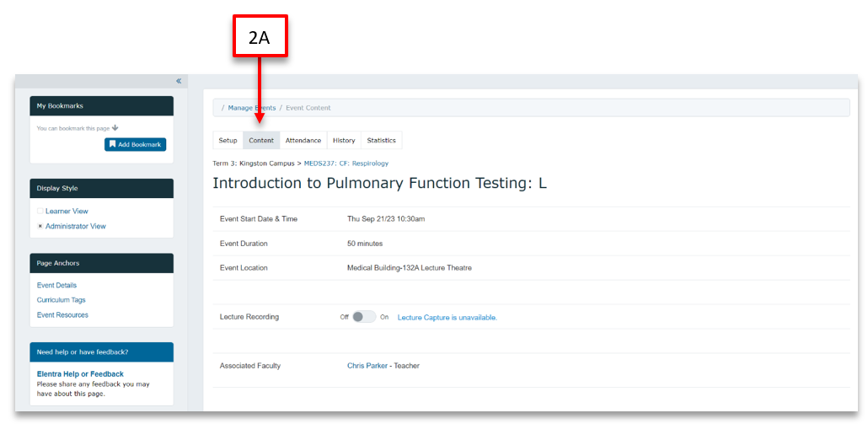Click the Associated Faculty label

coord(250,366)
